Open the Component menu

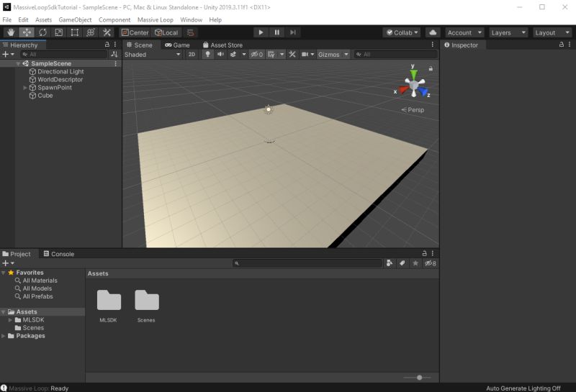tap(114, 20)
